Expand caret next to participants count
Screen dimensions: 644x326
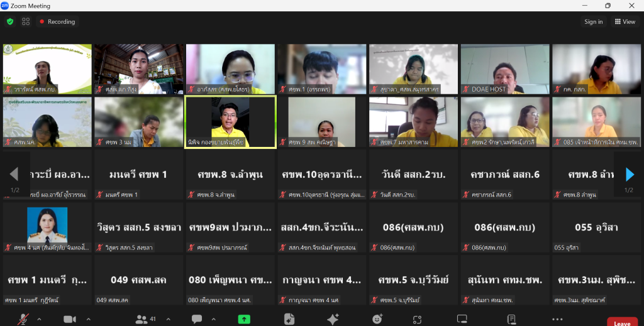pyautogui.click(x=169, y=319)
